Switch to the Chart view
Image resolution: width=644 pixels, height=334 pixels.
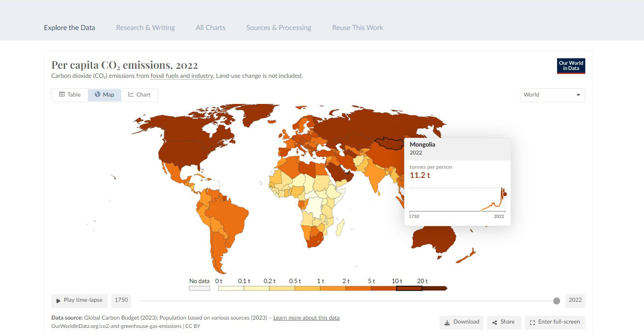tap(139, 95)
